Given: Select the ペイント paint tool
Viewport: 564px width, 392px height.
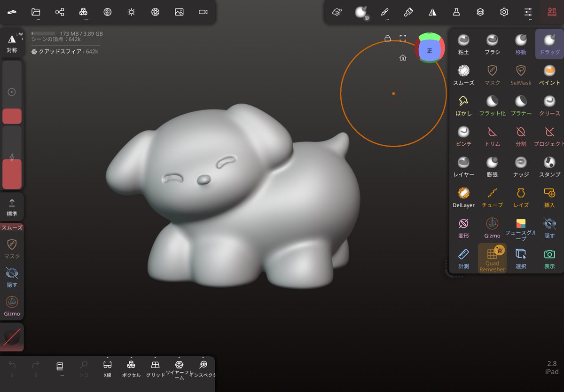Looking at the screenshot, I should 549,75.
